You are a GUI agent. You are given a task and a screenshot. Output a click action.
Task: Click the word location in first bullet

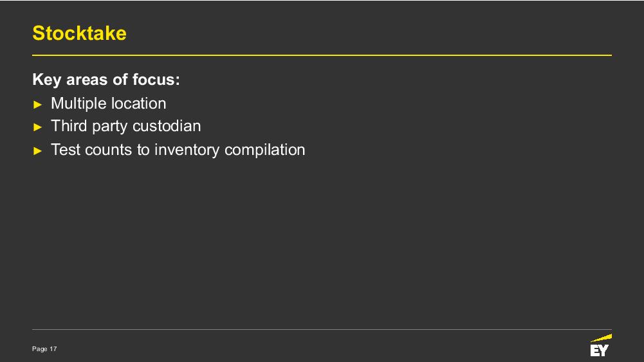pyautogui.click(x=138, y=104)
